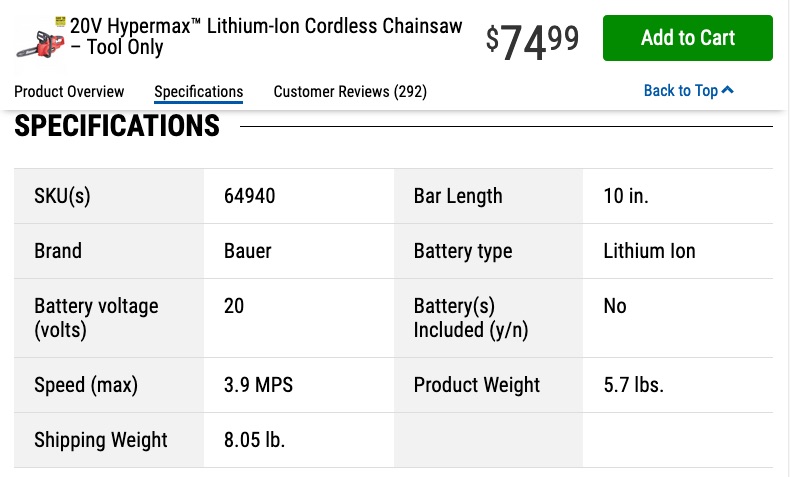Add the chainsaw to cart
Viewport: 790px width, 477px height.
pyautogui.click(x=688, y=38)
